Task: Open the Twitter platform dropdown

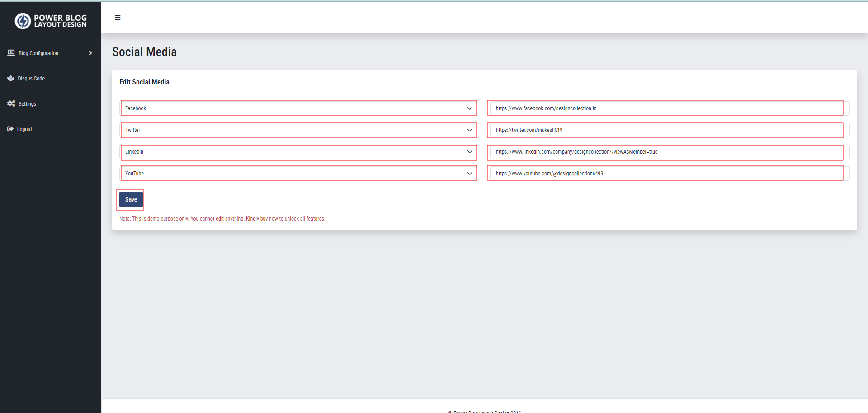Action: coord(298,130)
